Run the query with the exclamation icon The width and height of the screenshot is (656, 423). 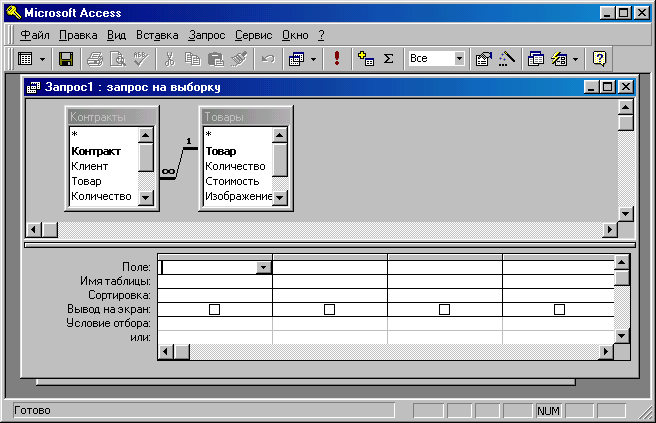click(337, 58)
